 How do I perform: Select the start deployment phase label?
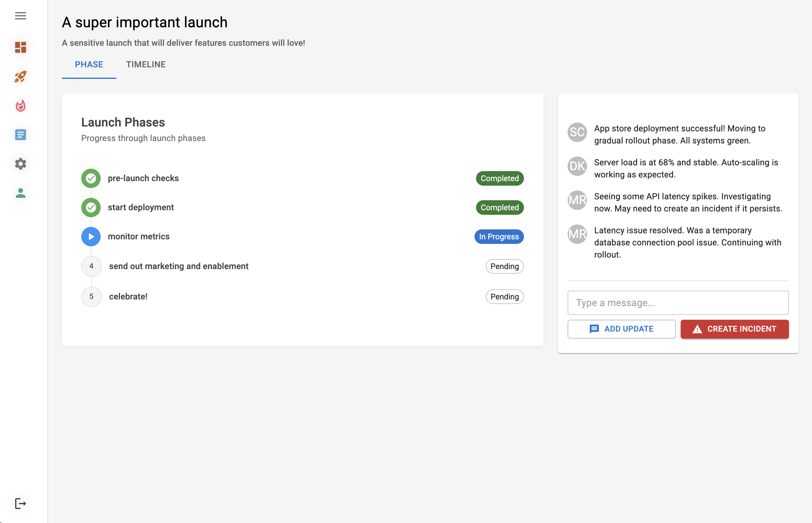[x=141, y=208]
